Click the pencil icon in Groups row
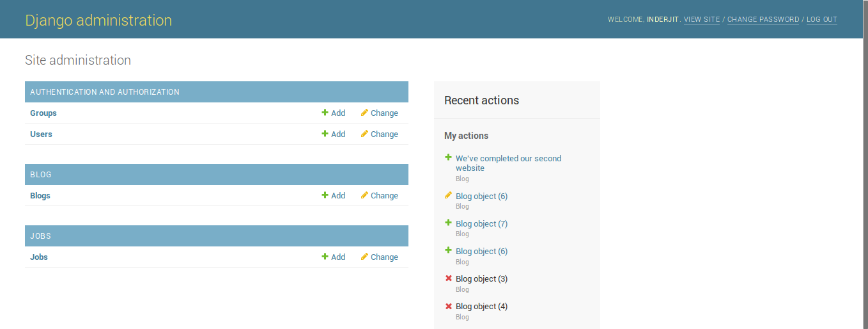The image size is (868, 329). coord(364,113)
